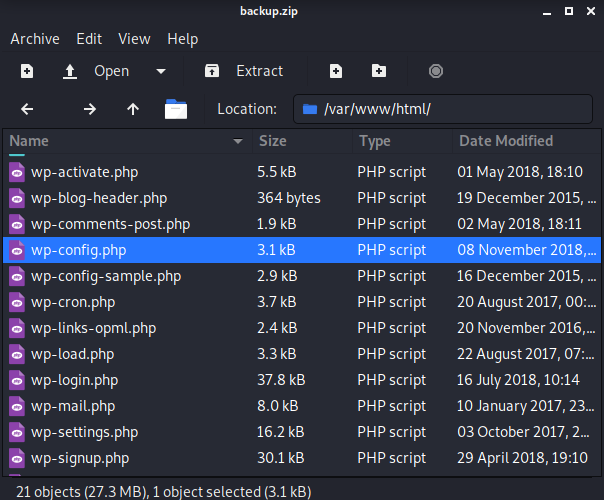Screen dimensions: 604x500
Task: Click the add folder icon
Action: [379, 71]
